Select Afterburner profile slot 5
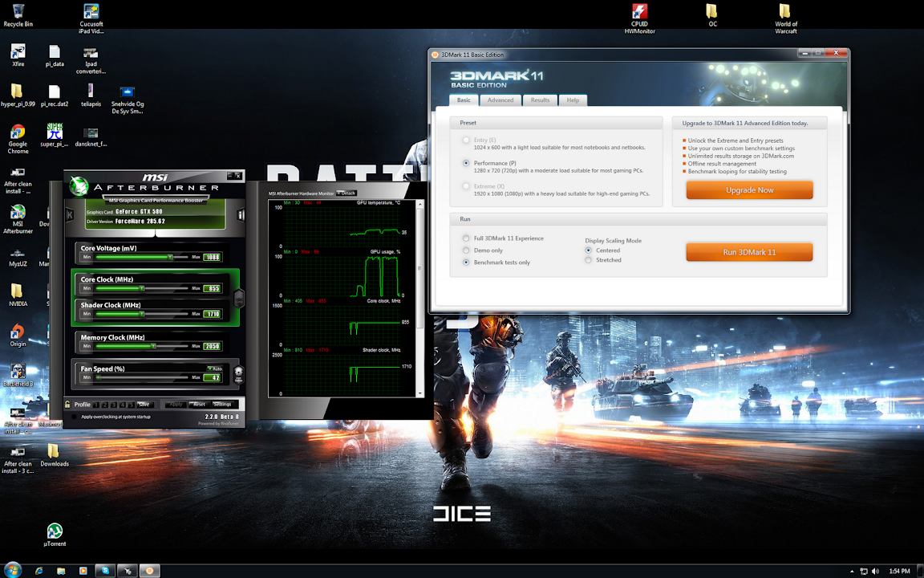Image resolution: width=924 pixels, height=578 pixels. pyautogui.click(x=131, y=405)
